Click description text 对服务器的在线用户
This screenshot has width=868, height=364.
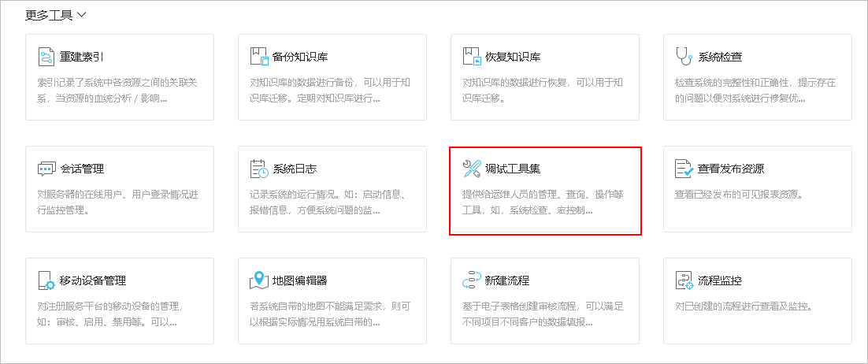coord(117,202)
